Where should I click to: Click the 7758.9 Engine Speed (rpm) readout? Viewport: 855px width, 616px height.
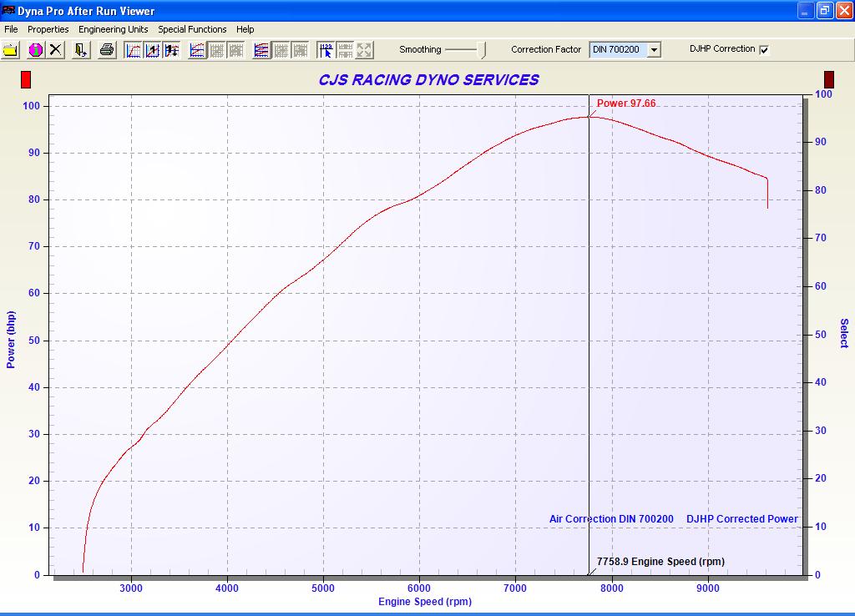660,562
